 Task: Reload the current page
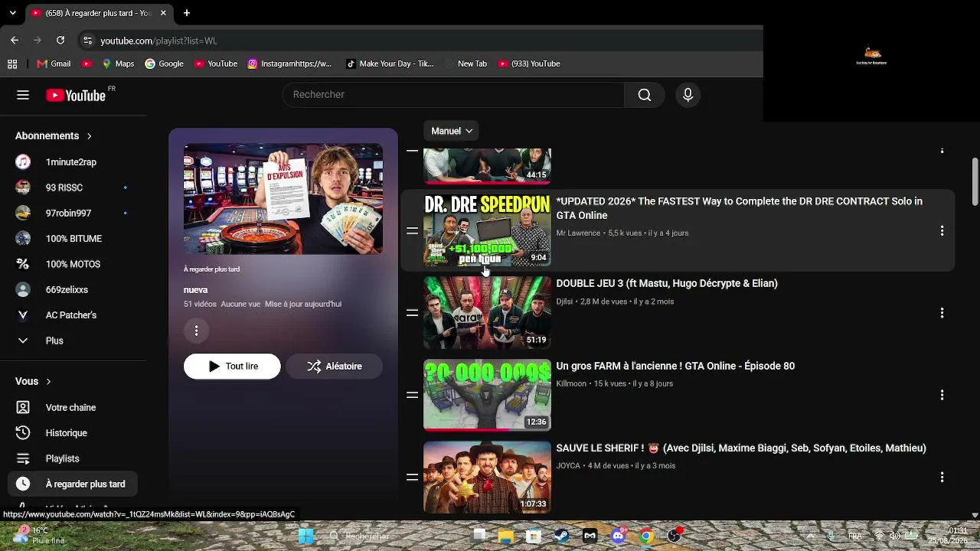(60, 41)
